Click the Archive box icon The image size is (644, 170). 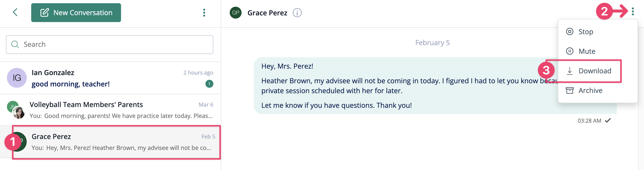tap(570, 90)
